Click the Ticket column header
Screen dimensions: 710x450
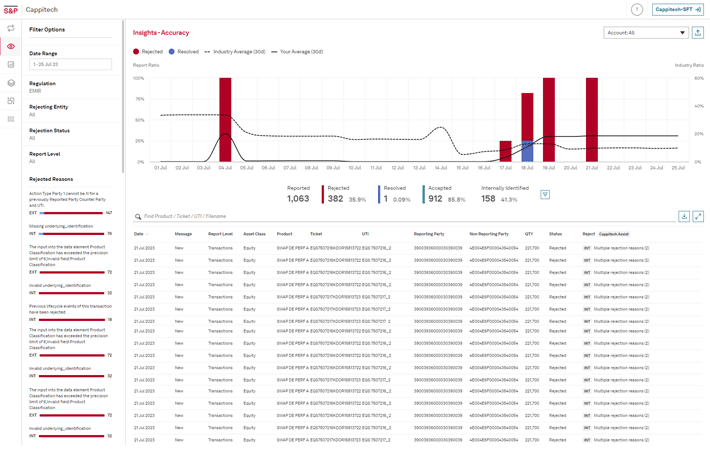point(316,234)
